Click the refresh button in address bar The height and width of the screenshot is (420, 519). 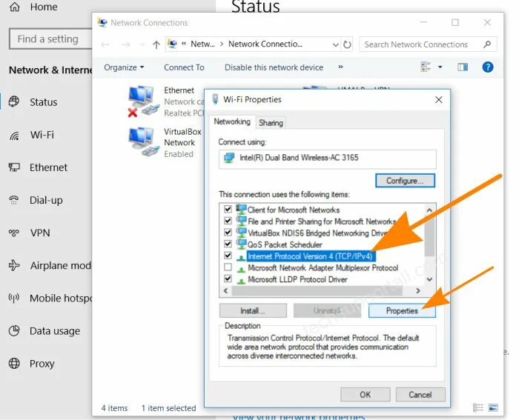point(347,44)
